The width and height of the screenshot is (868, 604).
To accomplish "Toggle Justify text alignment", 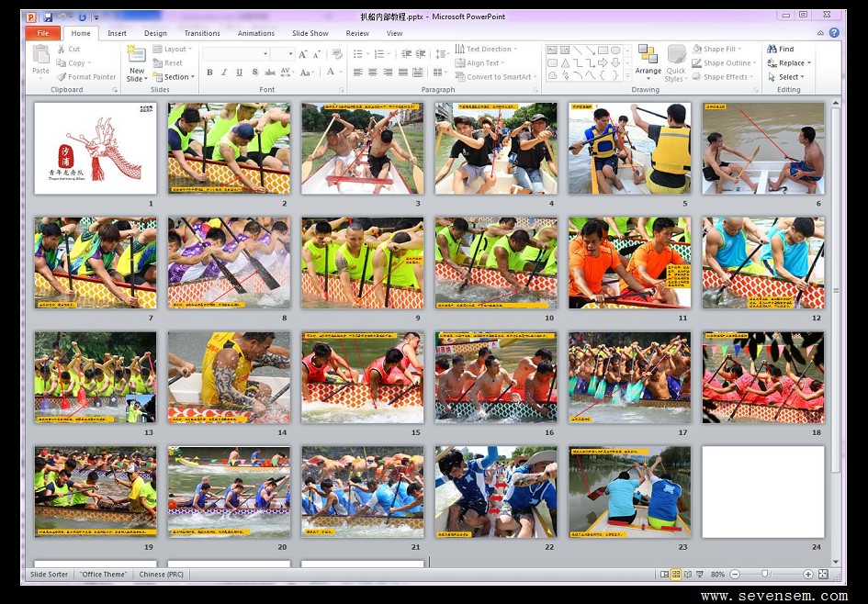I will click(403, 72).
